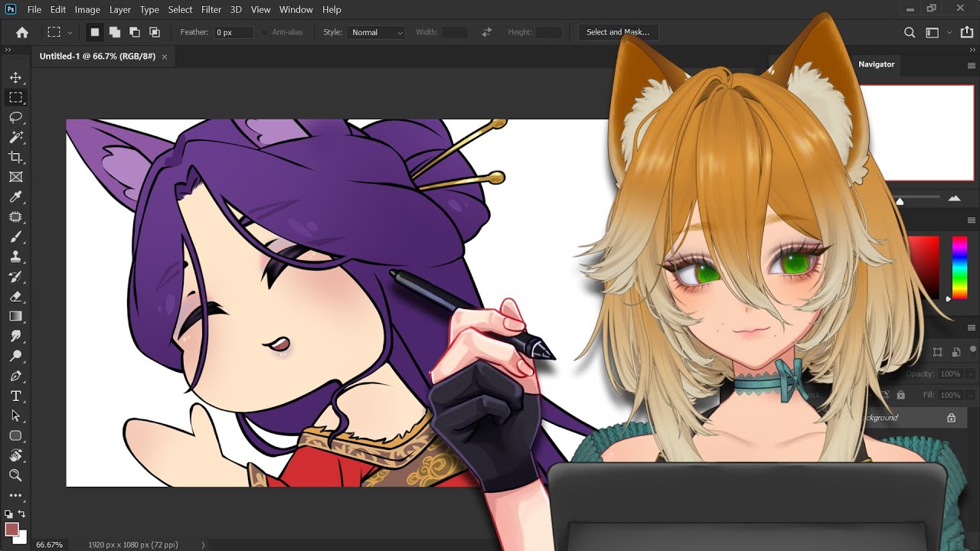Image resolution: width=980 pixels, height=551 pixels.
Task: Choose New selection mode
Action: 95,32
